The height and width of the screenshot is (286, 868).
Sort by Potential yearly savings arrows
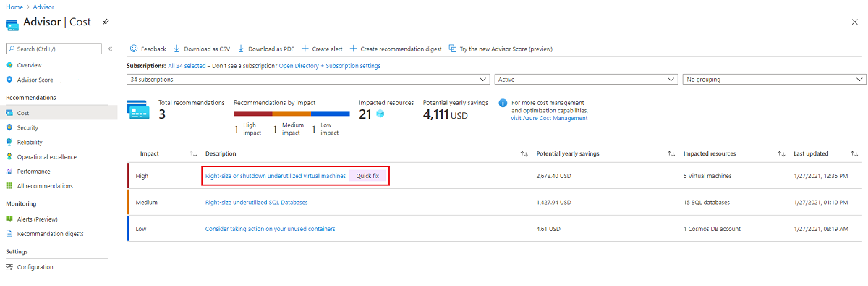(x=671, y=154)
